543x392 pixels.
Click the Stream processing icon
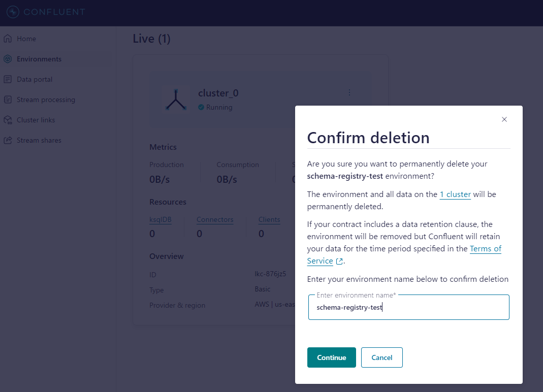click(8, 100)
